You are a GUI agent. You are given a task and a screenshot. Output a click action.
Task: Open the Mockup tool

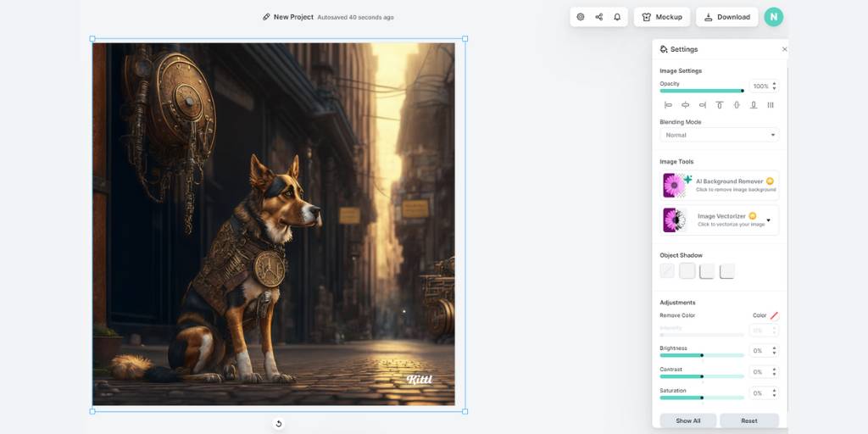662,17
